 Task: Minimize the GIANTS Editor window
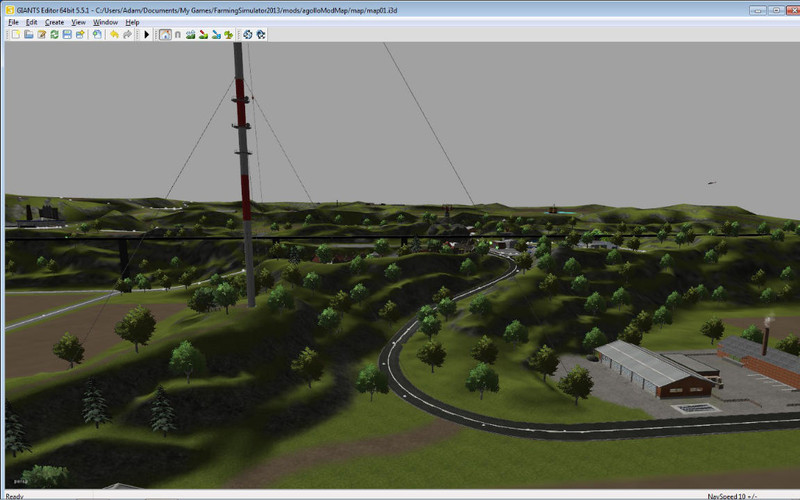758,10
